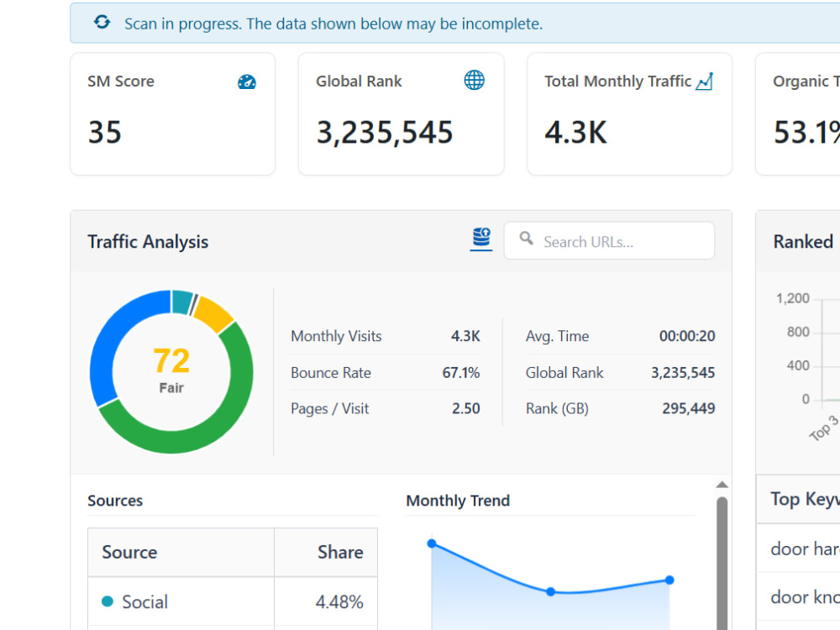This screenshot has height=630, width=840.
Task: Click the Bounce Rate value 67.1%
Action: click(460, 372)
